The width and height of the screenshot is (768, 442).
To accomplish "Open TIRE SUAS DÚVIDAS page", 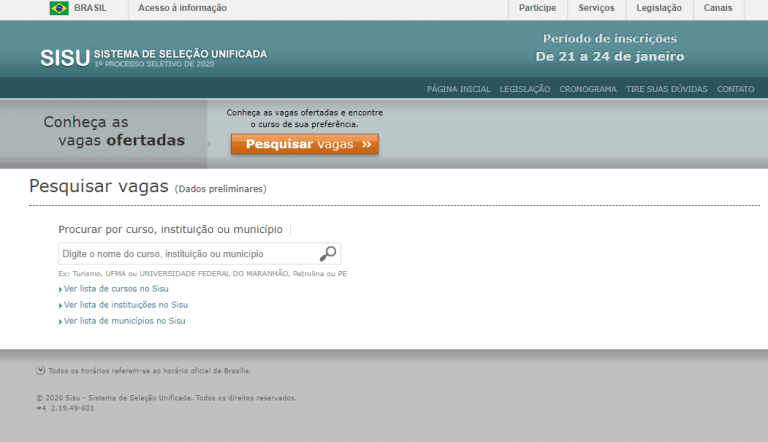I will 667,89.
